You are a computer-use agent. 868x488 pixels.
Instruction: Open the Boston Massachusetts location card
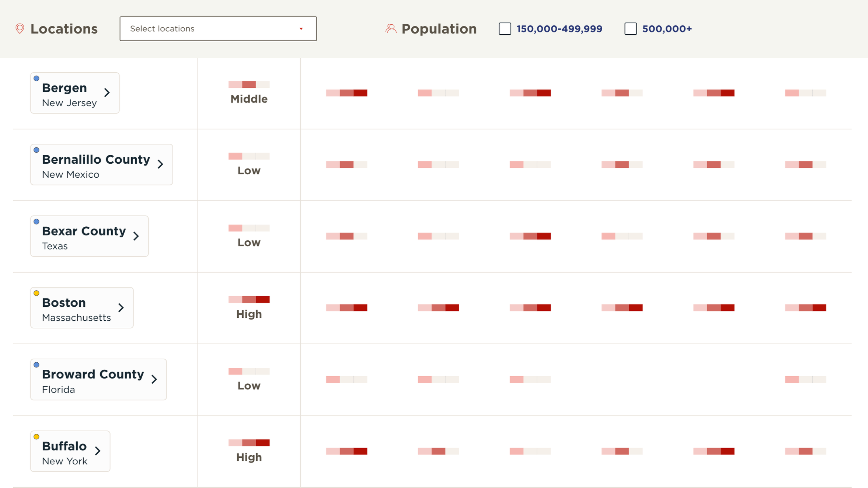point(82,308)
